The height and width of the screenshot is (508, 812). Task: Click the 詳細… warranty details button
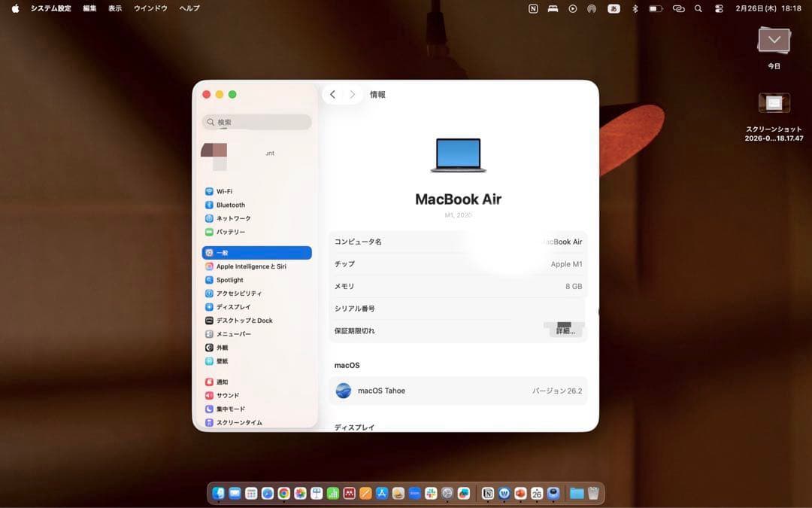tap(565, 330)
